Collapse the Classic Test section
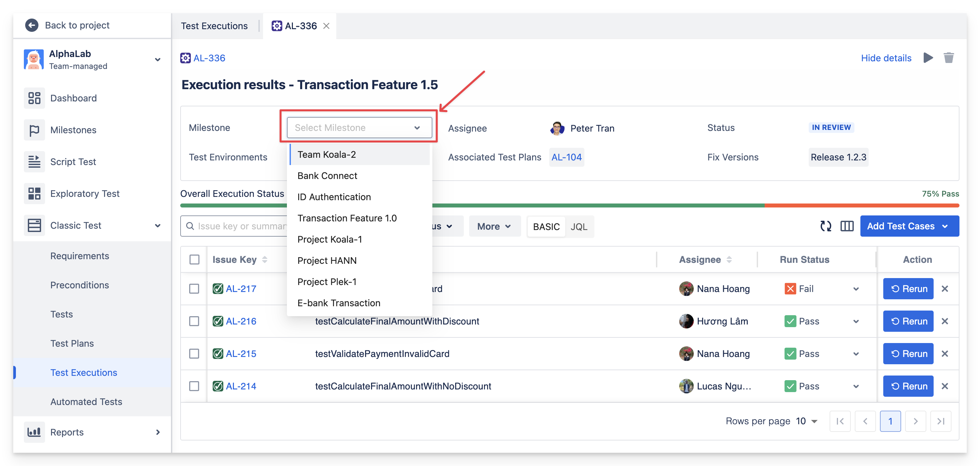980x466 pixels. coord(157,225)
